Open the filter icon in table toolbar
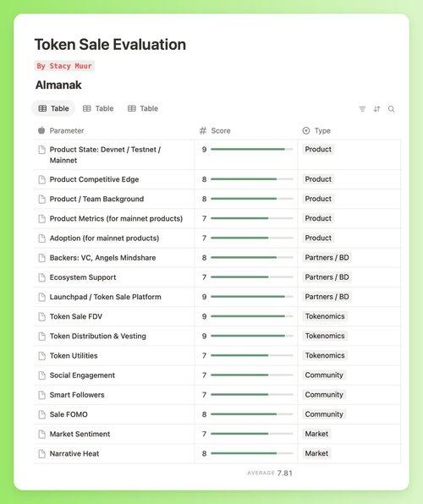Screen dimensions: 423x504 (362, 109)
